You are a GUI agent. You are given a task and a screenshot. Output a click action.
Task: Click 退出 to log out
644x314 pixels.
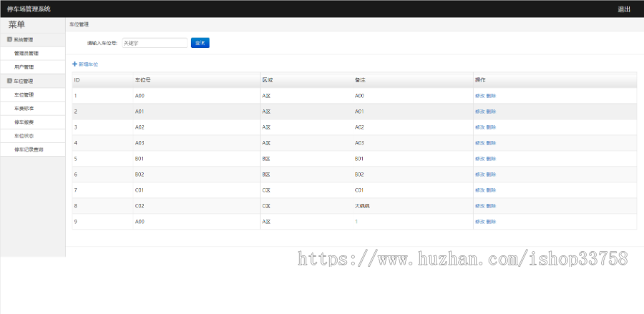[624, 9]
